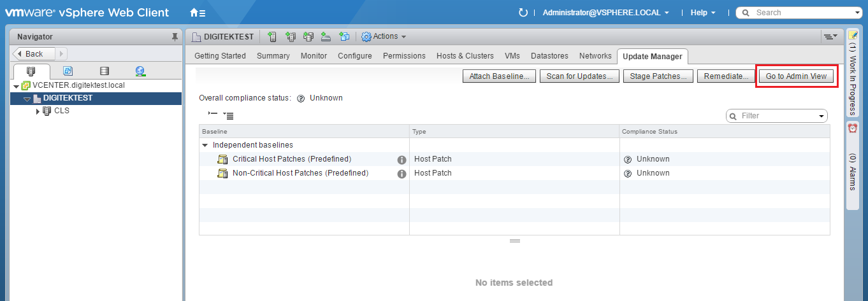Switch to VMs tab

click(x=512, y=56)
